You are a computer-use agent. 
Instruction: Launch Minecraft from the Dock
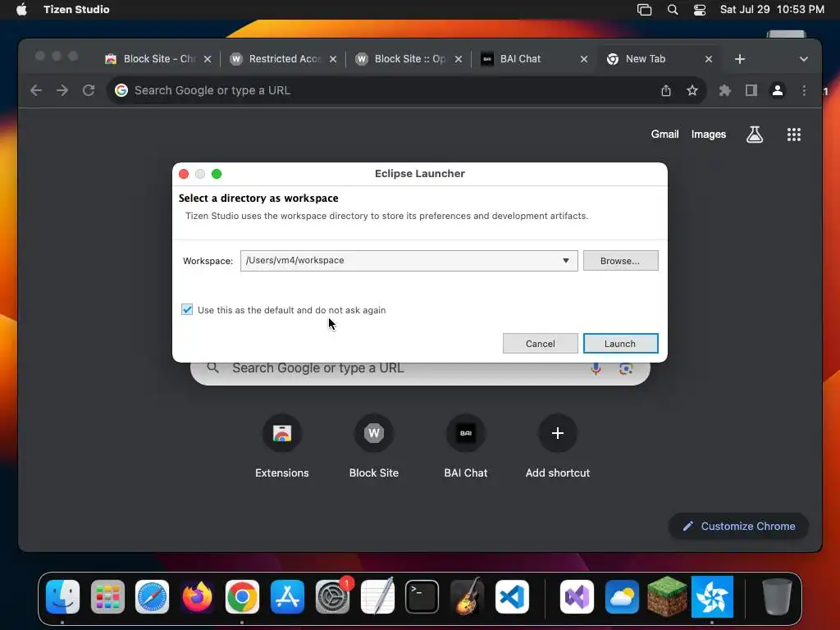coord(667,596)
